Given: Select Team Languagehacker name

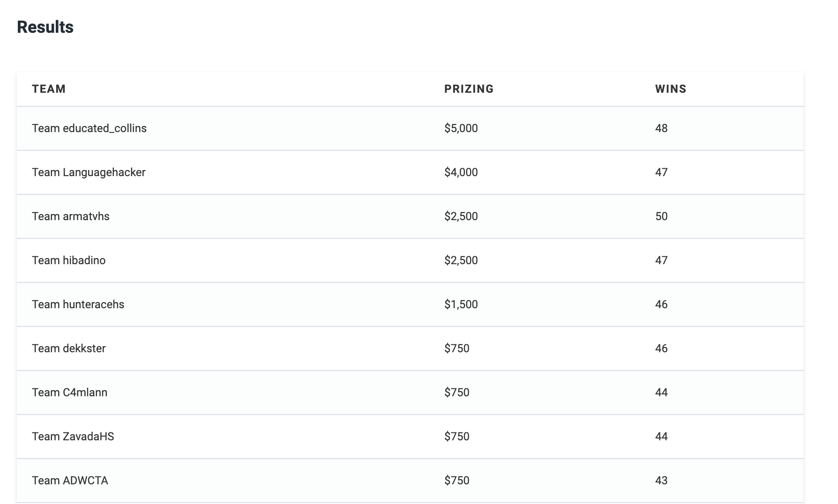Looking at the screenshot, I should click(x=89, y=172).
